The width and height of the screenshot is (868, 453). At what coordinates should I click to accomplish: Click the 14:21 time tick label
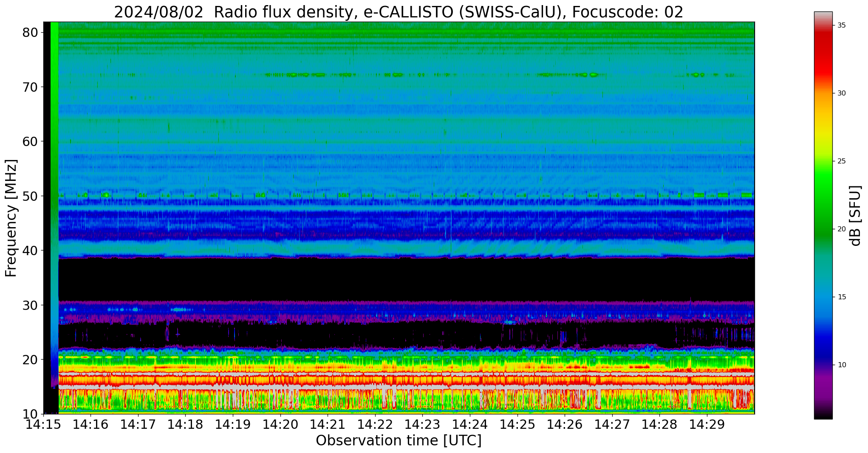click(x=328, y=424)
